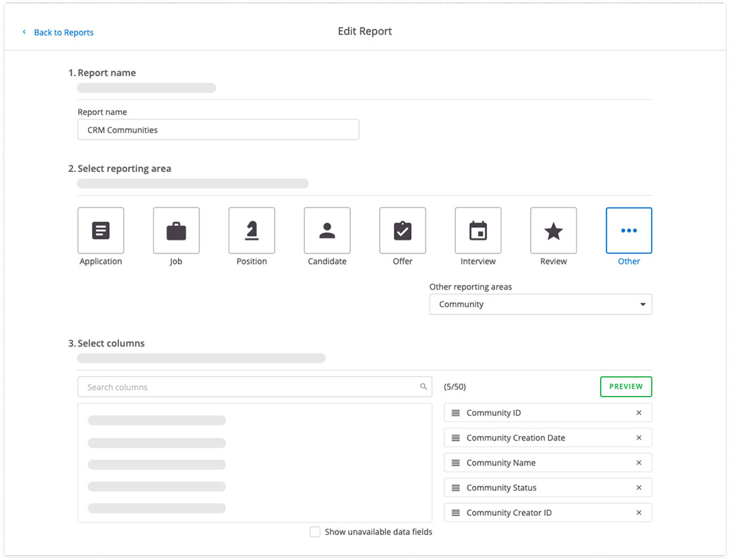Enable Show unavailable data fields checkbox
The height and width of the screenshot is (560, 730).
tap(315, 532)
